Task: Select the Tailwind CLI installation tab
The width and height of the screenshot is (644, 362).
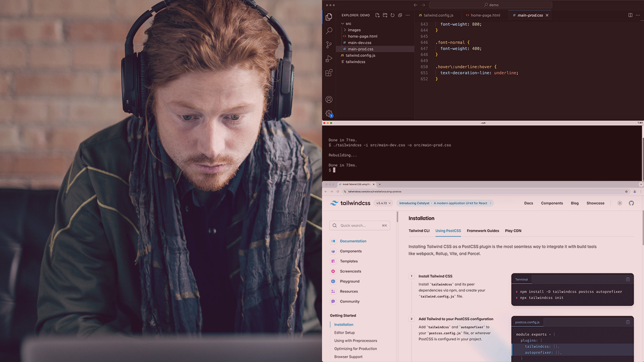Action: coord(419,231)
